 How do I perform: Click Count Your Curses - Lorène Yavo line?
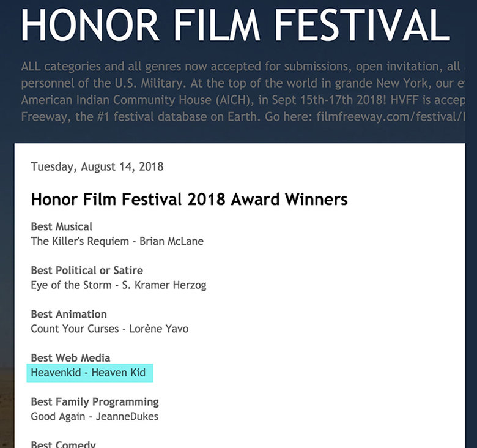click(109, 329)
